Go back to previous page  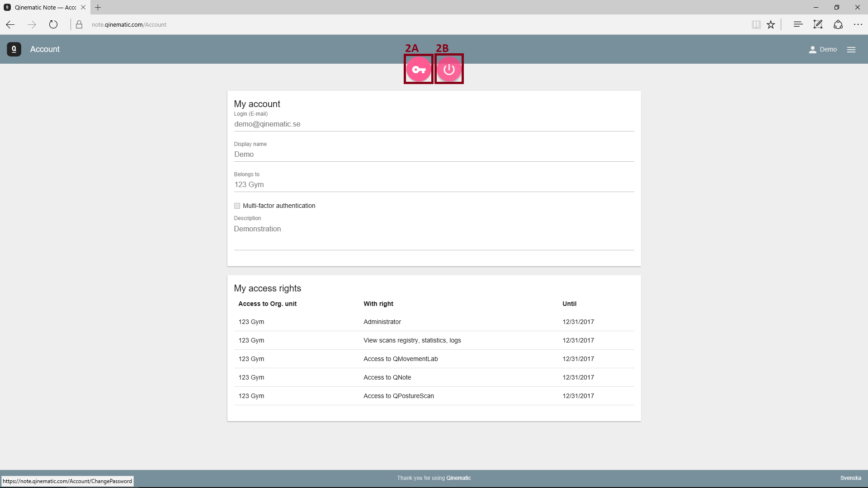click(10, 24)
